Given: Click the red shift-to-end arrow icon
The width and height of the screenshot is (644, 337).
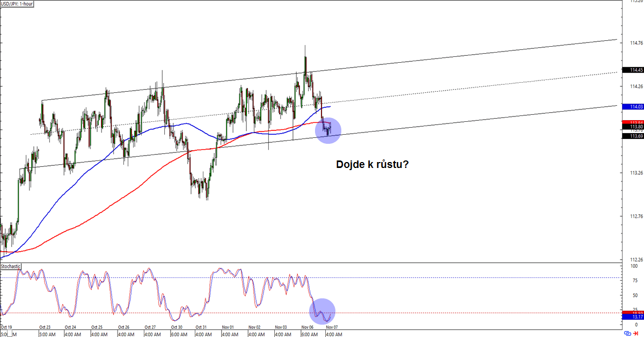Looking at the screenshot, I should (635, 333).
